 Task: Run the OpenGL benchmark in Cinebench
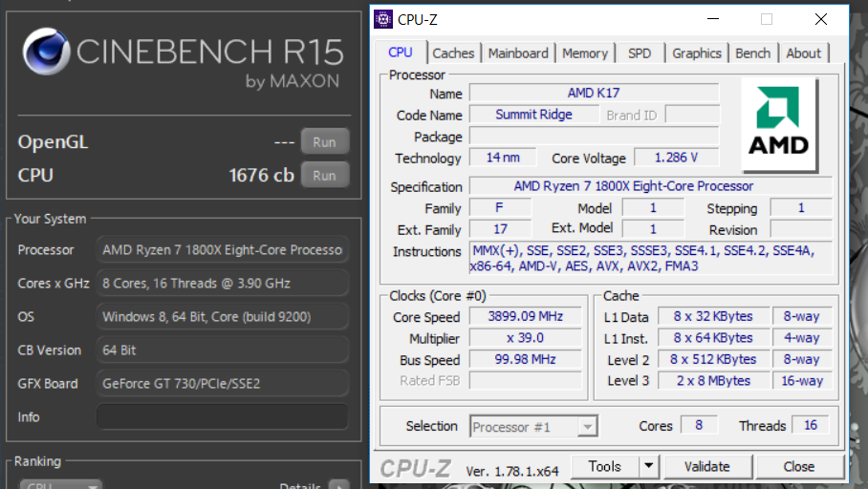pyautogui.click(x=325, y=141)
